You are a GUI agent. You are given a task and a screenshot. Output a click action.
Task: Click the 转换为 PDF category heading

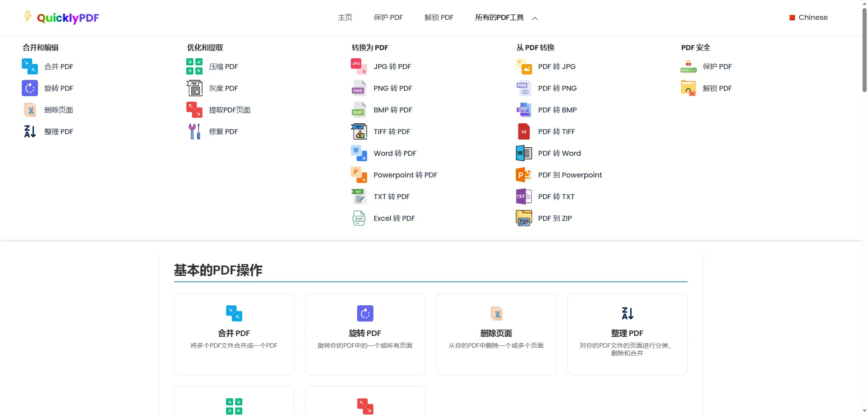[370, 47]
